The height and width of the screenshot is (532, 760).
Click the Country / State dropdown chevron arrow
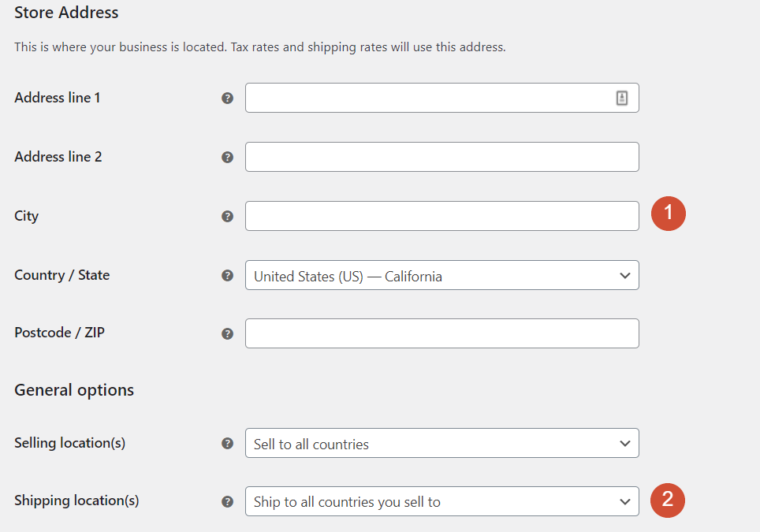coord(624,275)
